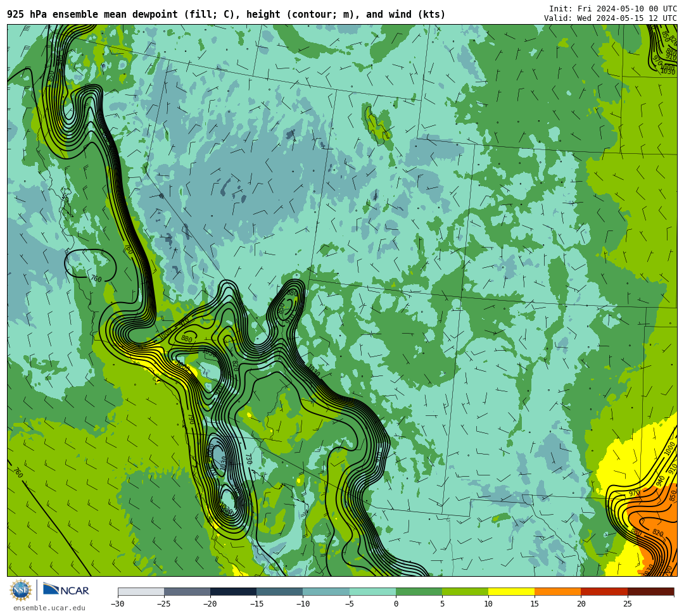
Task: Click the NSF logo icon
Action: [20, 590]
